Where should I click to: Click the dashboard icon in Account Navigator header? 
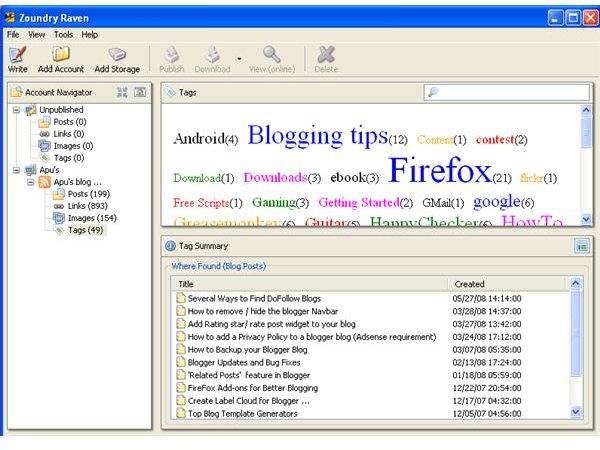point(140,92)
